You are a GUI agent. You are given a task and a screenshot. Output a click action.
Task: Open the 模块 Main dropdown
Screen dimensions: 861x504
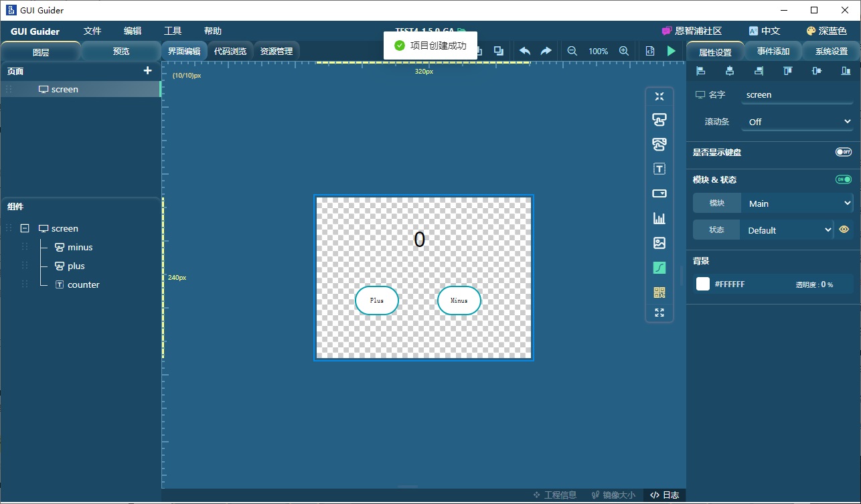797,203
